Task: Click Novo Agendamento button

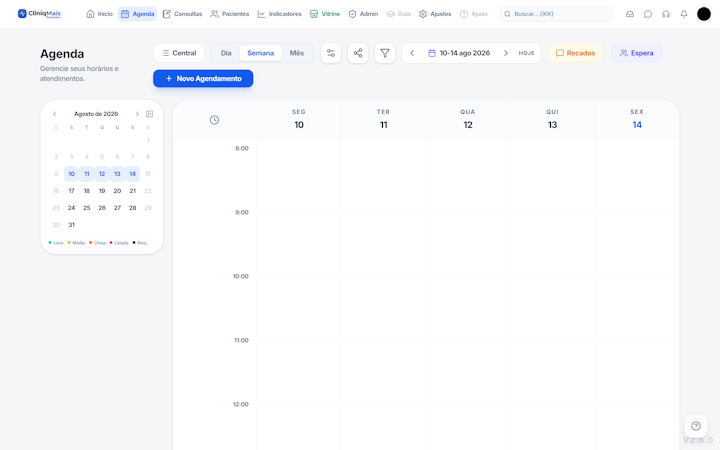Action: pyautogui.click(x=203, y=79)
